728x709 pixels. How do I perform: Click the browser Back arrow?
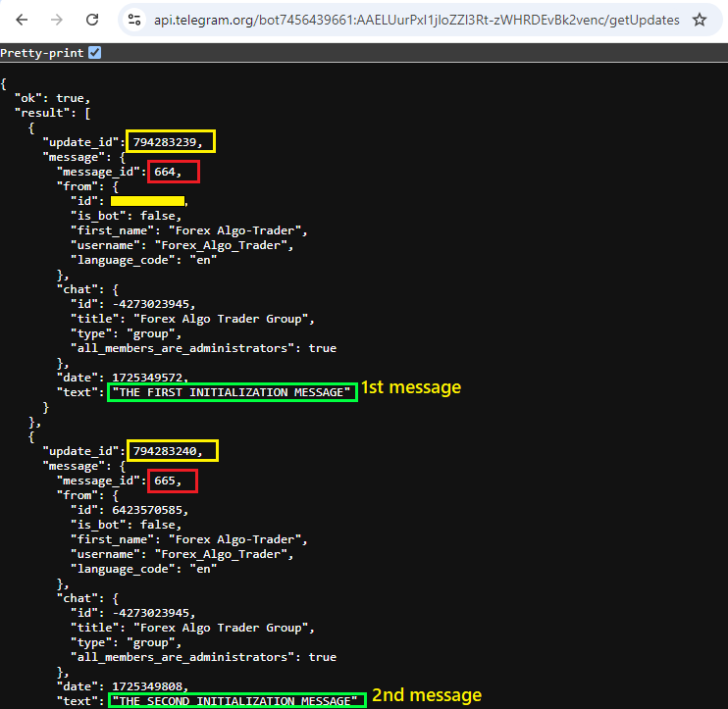pos(22,20)
